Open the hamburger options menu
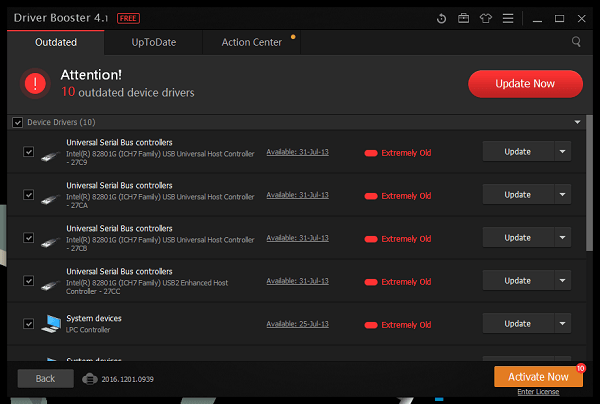Viewport: 600px width, 404px height. [x=508, y=18]
